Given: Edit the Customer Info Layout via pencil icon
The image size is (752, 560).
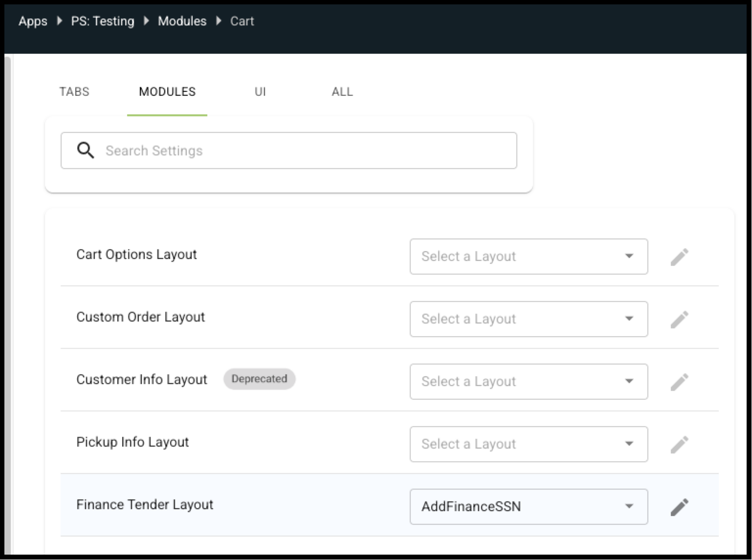Looking at the screenshot, I should tap(679, 382).
